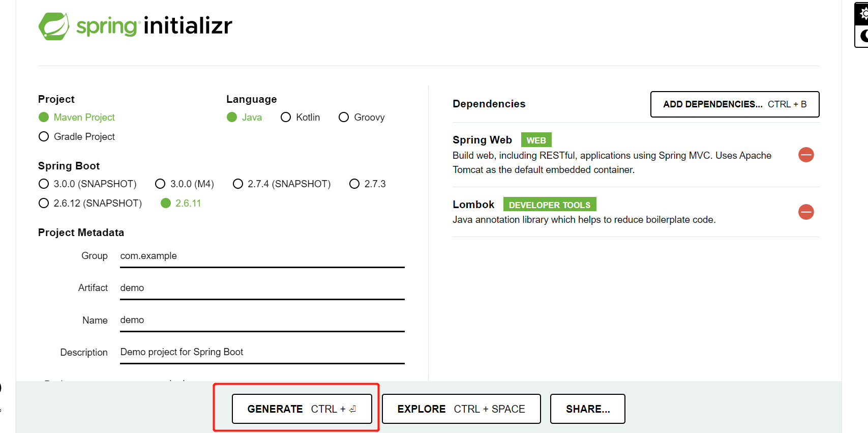Image resolution: width=868 pixels, height=433 pixels.
Task: Switch to dark theme moon icon
Action: [x=862, y=36]
